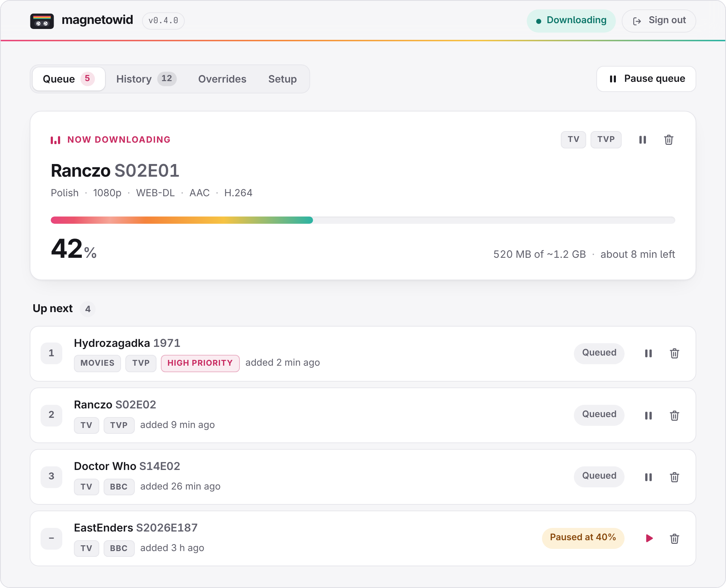Delete EastEnders S2026E187 from queue
This screenshot has width=726, height=588.
[x=675, y=538]
